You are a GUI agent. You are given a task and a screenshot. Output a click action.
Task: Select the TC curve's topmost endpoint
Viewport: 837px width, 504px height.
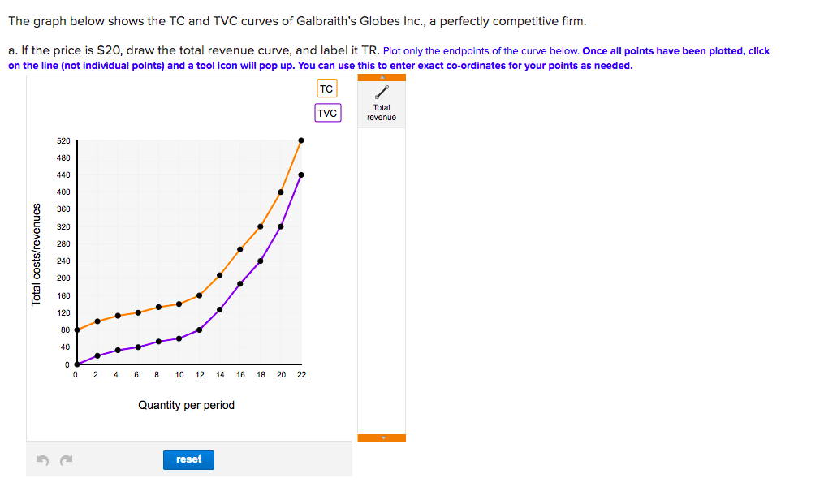pos(300,140)
